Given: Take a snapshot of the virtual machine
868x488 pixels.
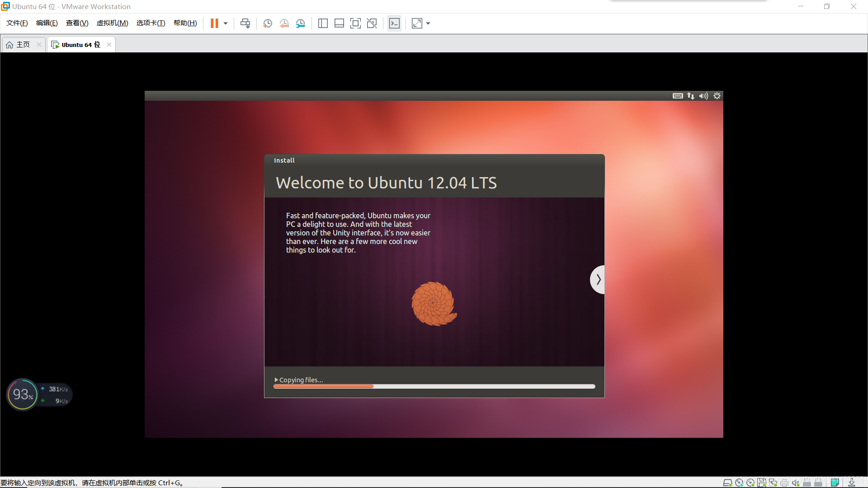Looking at the screenshot, I should tap(268, 23).
